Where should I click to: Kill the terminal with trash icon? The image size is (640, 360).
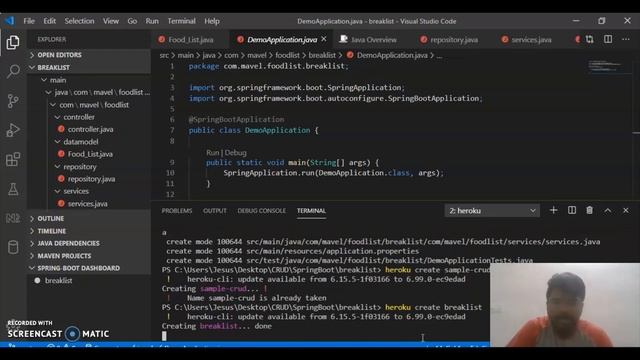click(589, 210)
